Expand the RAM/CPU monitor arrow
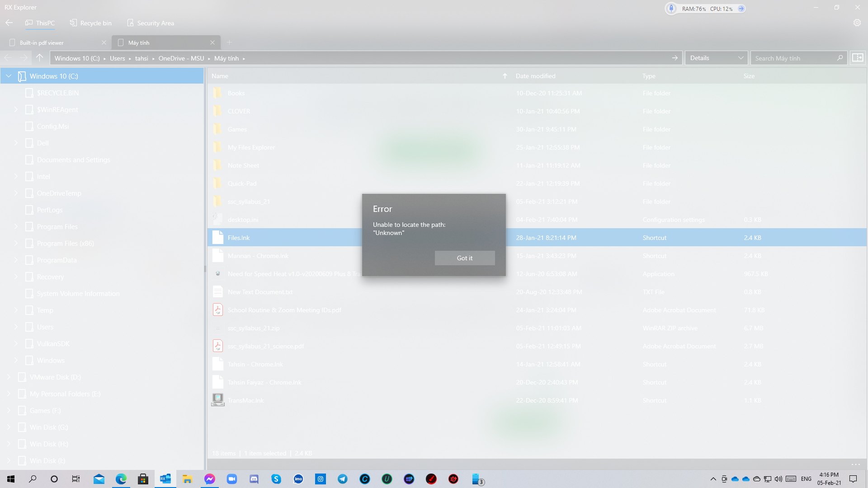Image resolution: width=868 pixels, height=488 pixels. (741, 8)
